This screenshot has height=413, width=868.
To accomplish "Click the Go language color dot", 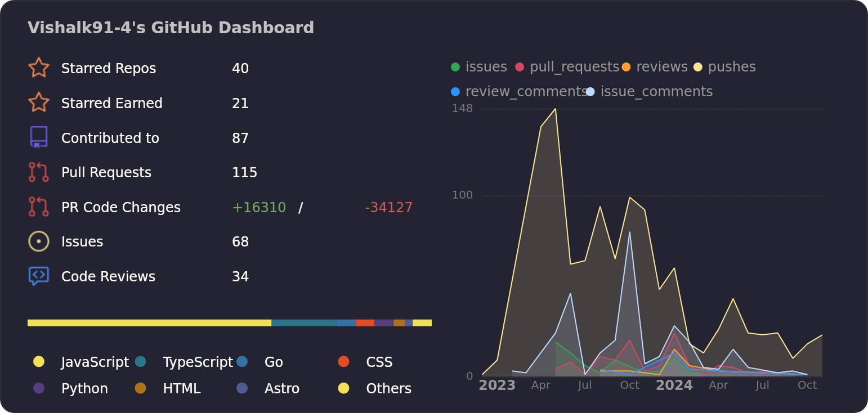I will tap(242, 361).
